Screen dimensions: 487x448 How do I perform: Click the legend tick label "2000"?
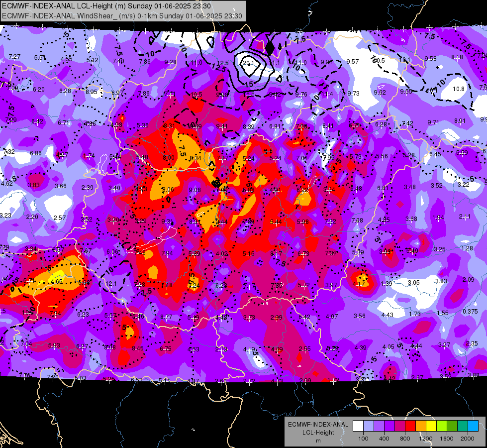pyautogui.click(x=467, y=439)
